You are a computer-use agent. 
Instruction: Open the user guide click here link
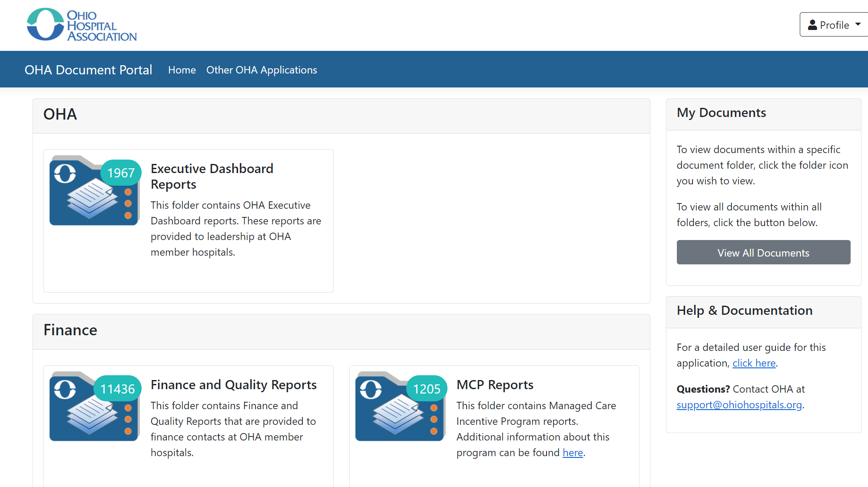pos(754,363)
